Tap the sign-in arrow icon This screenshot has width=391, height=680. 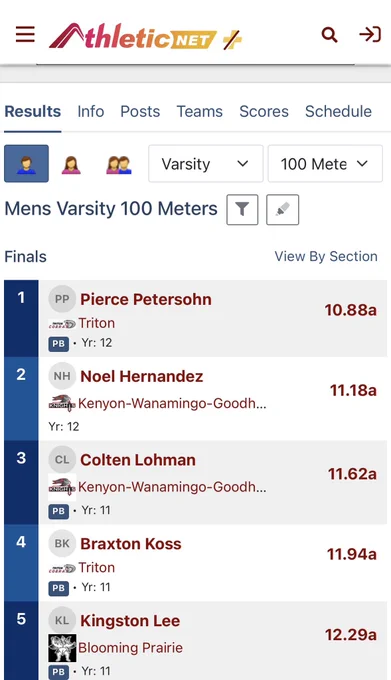pos(370,34)
